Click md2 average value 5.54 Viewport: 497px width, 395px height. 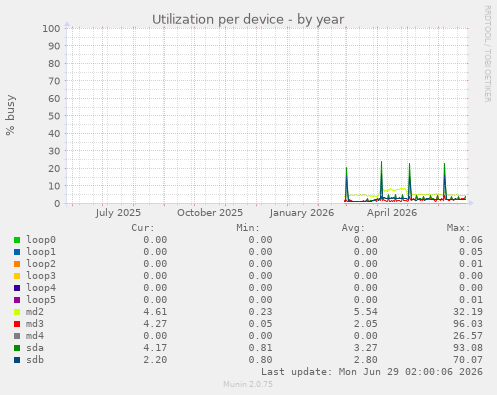point(366,312)
